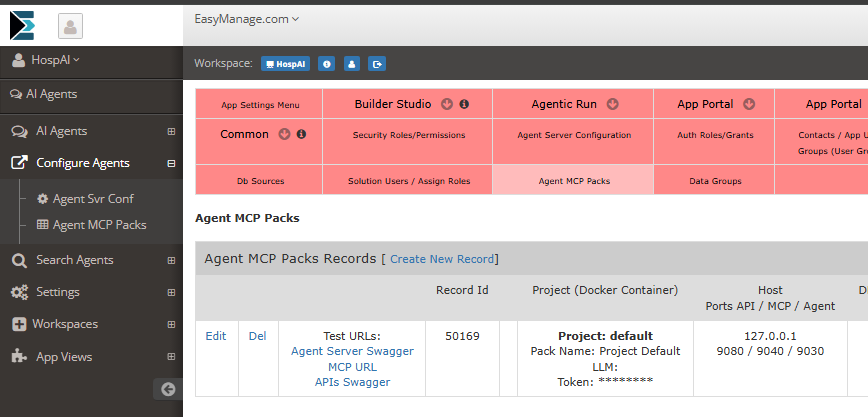Open Agent MCP Packs in sidebar
868x417 pixels.
(100, 225)
